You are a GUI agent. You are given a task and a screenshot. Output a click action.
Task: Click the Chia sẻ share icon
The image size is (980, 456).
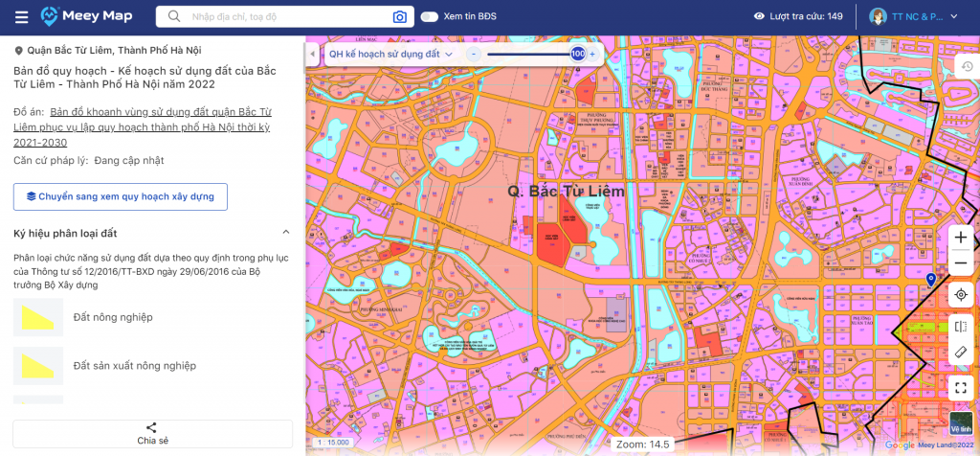click(152, 428)
